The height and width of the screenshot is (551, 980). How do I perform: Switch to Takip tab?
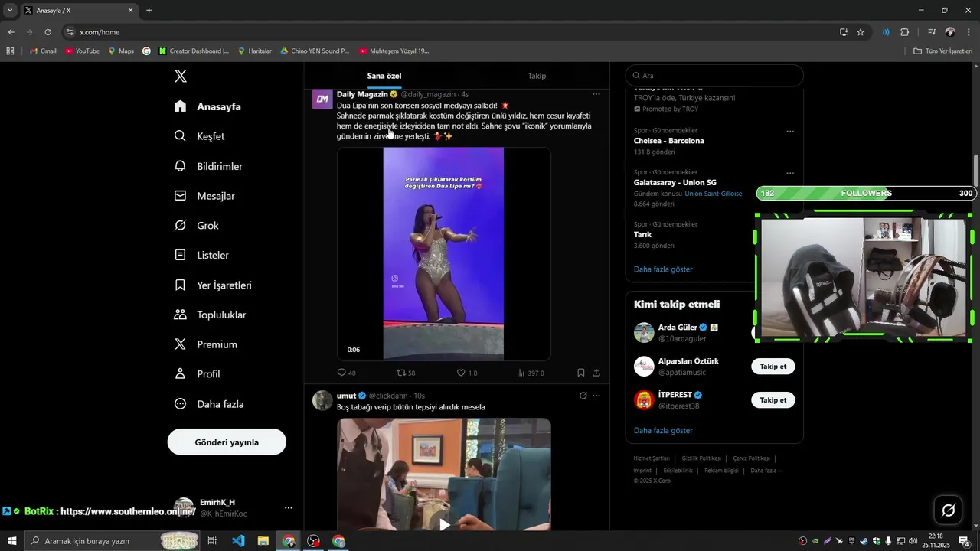(x=537, y=76)
